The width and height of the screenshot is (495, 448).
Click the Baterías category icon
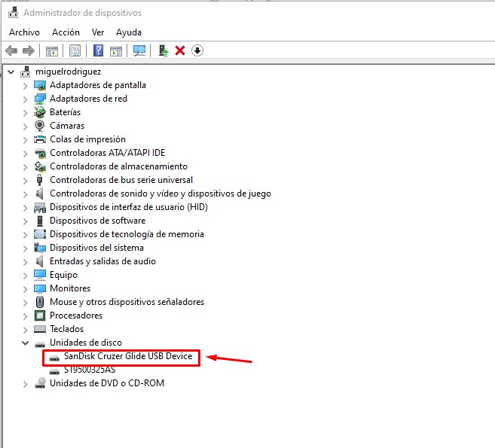(40, 112)
